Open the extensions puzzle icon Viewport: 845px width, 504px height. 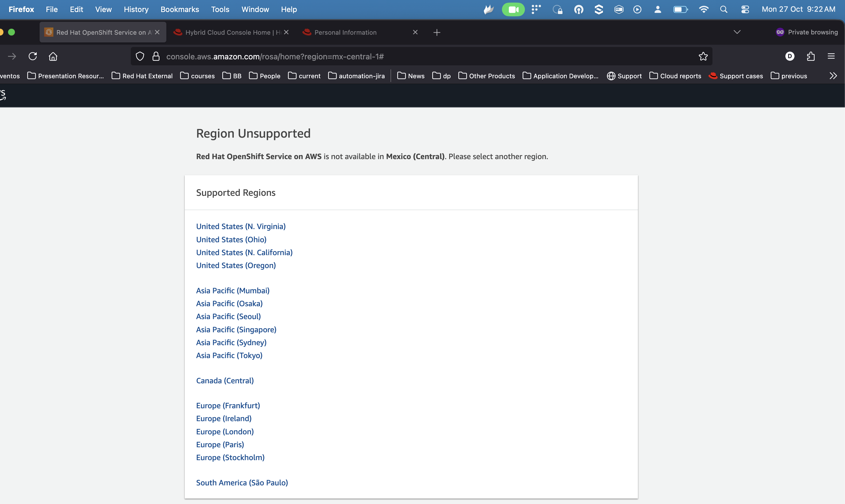click(x=811, y=56)
